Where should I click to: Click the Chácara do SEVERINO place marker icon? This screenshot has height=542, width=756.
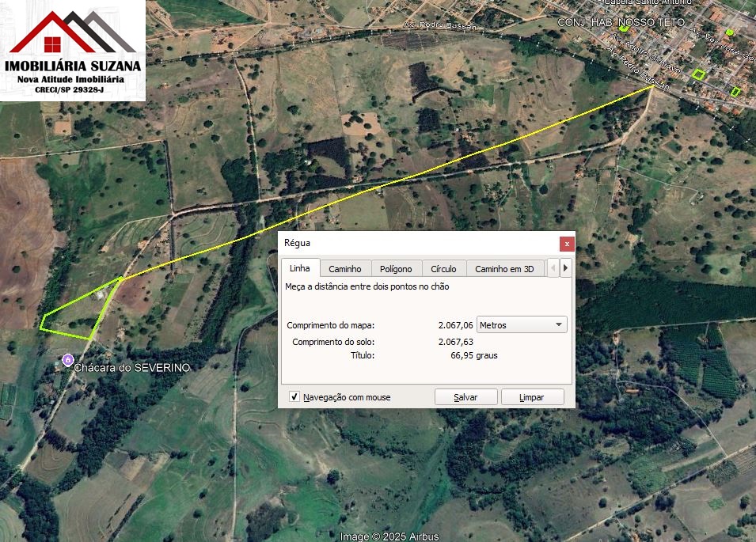68,359
